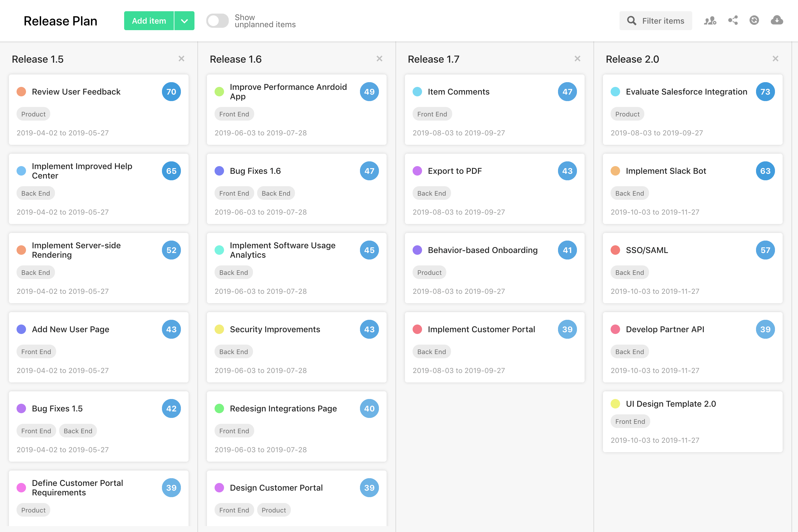The height and width of the screenshot is (532, 798).
Task: Enable the Show unplanned items toggle
Action: (217, 21)
